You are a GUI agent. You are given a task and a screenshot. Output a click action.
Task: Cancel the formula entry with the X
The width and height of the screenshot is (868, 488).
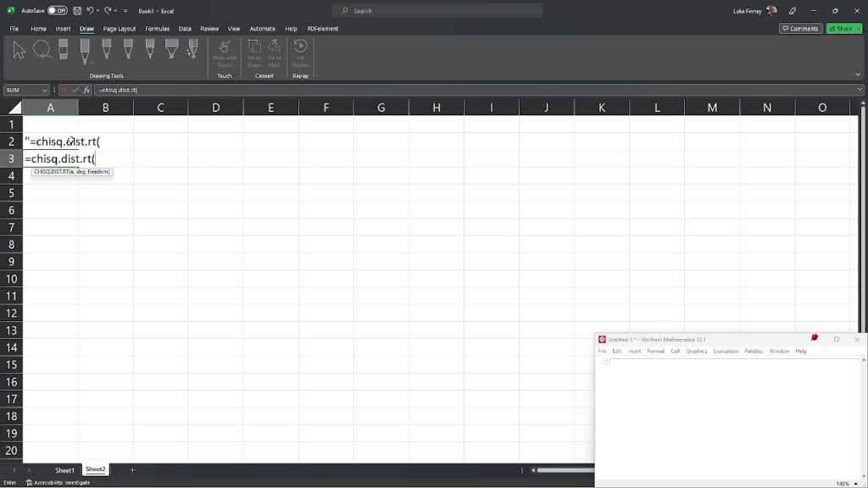[64, 90]
